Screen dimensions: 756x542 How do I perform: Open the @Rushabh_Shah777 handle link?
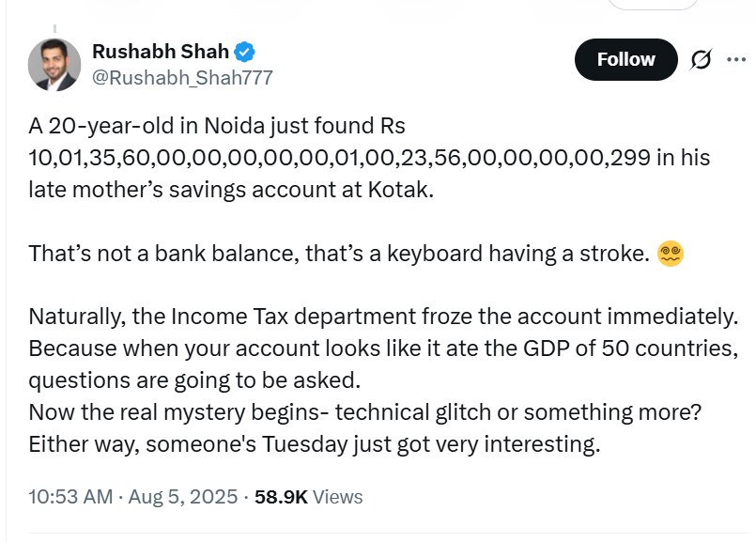pos(181,78)
